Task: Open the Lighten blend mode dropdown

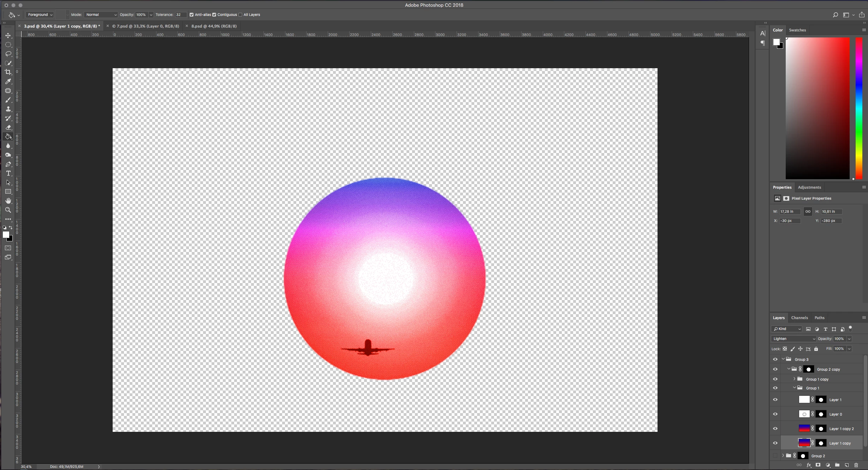Action: [794, 339]
